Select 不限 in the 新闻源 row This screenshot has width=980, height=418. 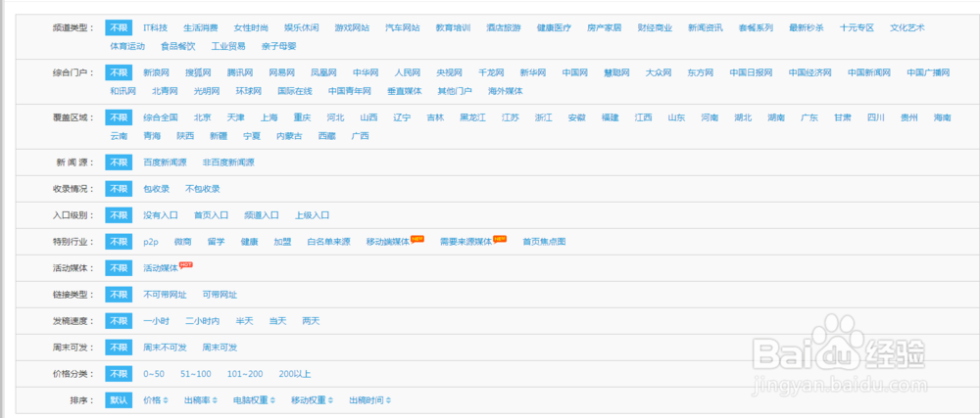point(119,163)
